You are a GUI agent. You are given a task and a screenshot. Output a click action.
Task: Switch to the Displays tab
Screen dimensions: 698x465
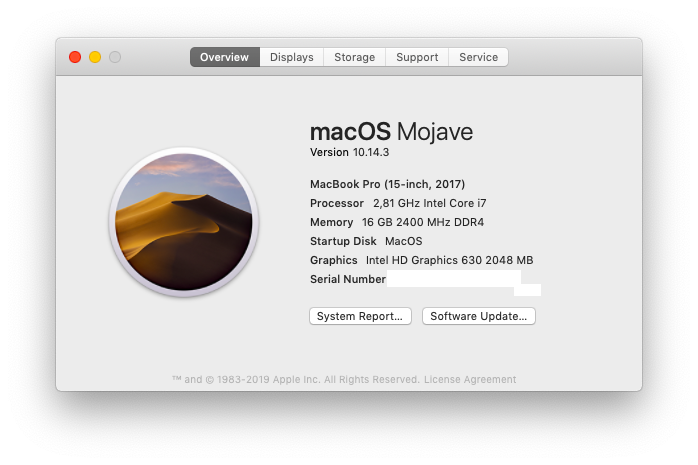(291, 57)
